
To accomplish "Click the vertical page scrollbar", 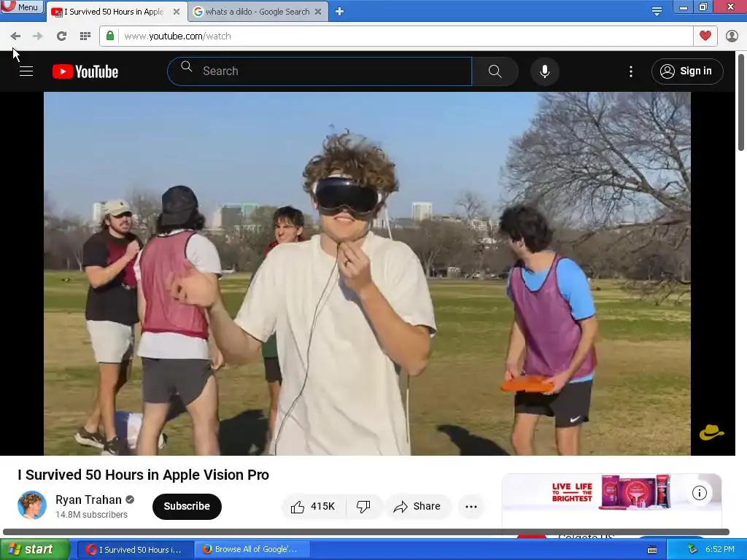I will 741,102.
